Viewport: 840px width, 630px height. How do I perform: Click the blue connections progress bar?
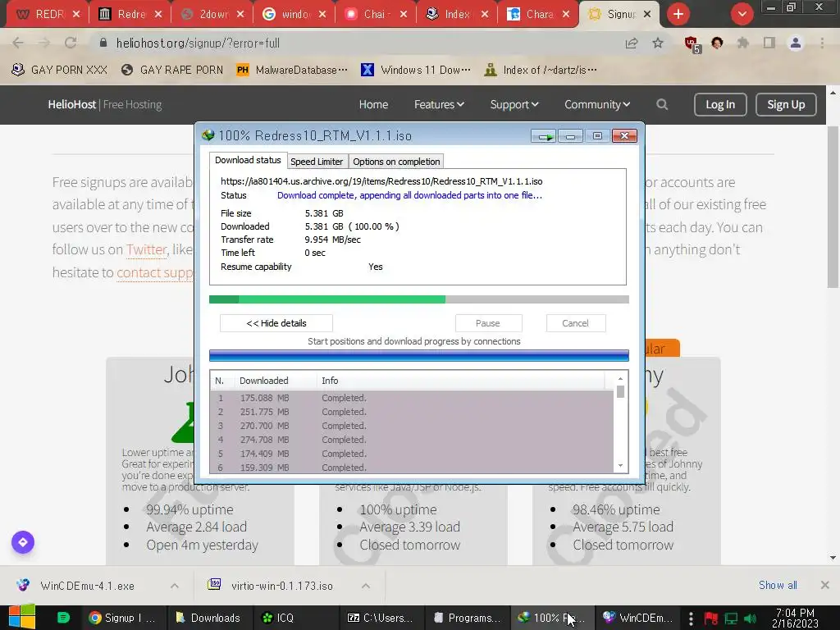coord(419,355)
